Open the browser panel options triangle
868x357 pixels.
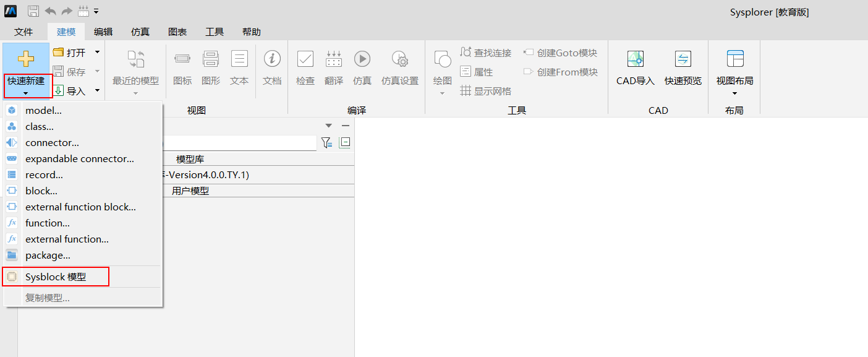click(x=329, y=126)
